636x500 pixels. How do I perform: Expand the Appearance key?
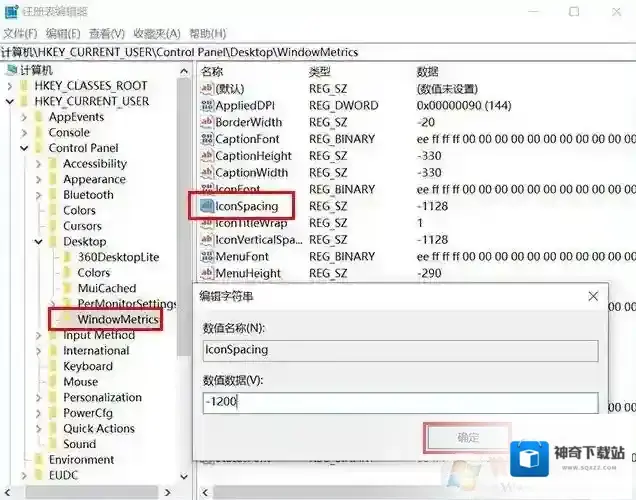click(39, 179)
